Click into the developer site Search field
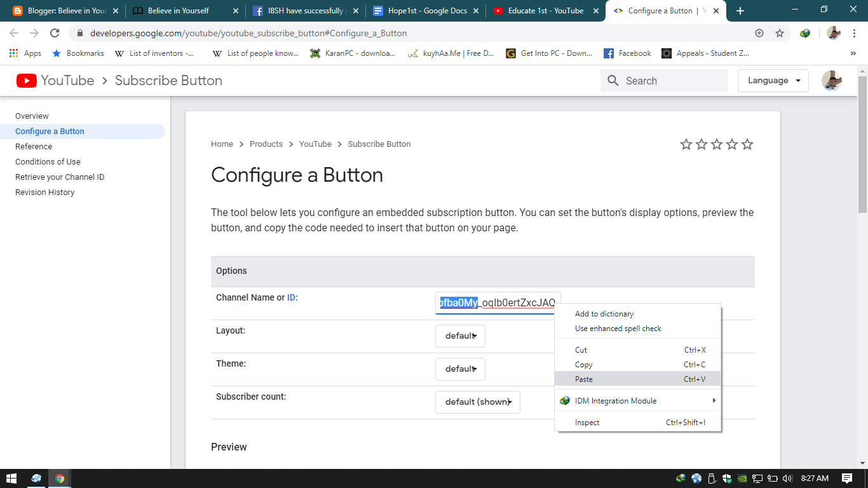868x488 pixels. (664, 81)
